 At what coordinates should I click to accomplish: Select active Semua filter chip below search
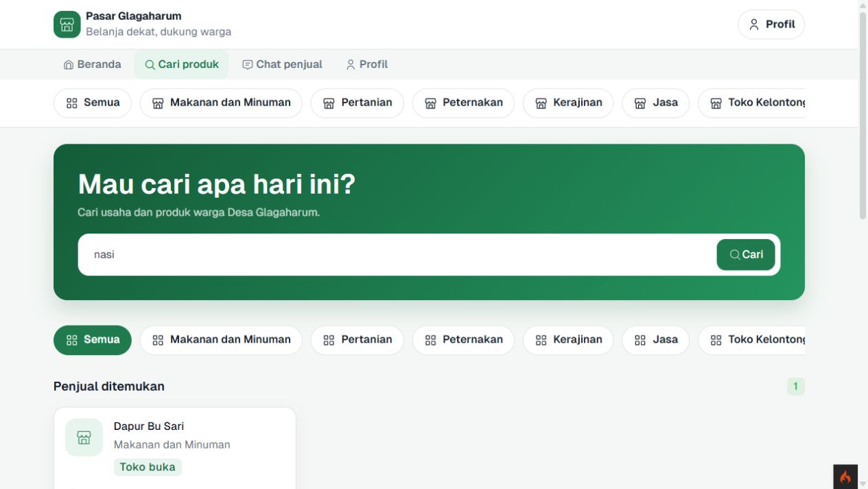(93, 340)
